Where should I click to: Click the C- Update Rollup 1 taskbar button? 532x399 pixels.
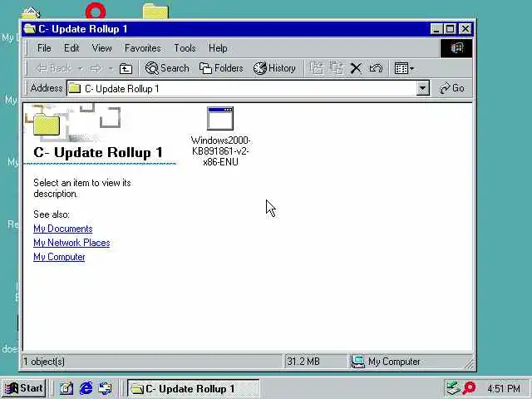tap(193, 388)
